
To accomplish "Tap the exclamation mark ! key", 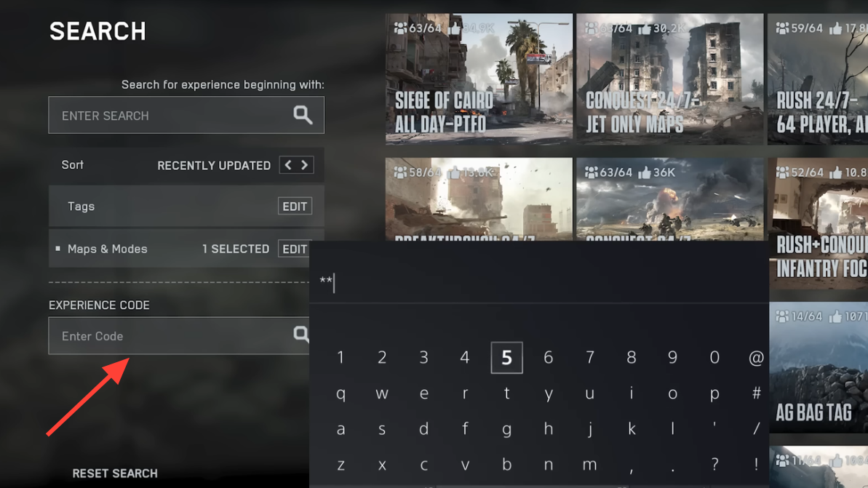I will pos(756,465).
